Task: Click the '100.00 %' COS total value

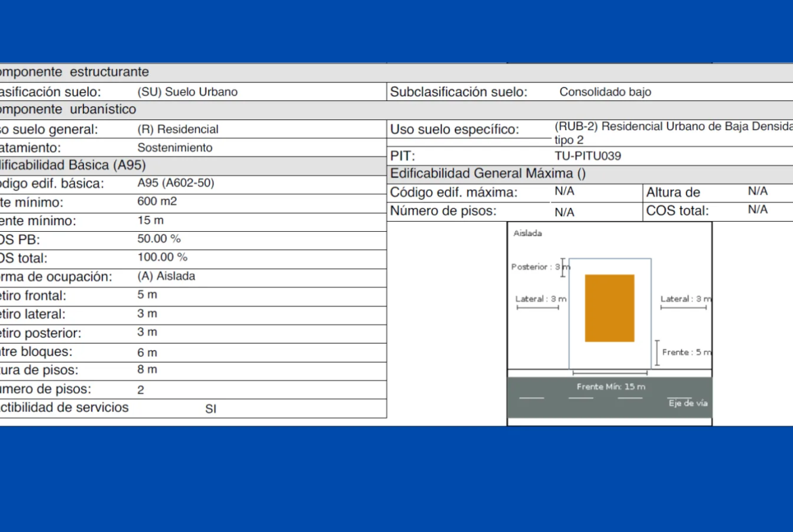Action: pos(163,258)
